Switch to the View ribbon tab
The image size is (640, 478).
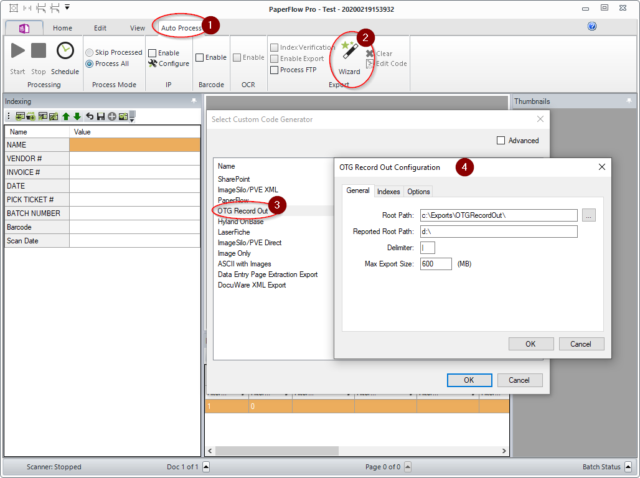(138, 28)
